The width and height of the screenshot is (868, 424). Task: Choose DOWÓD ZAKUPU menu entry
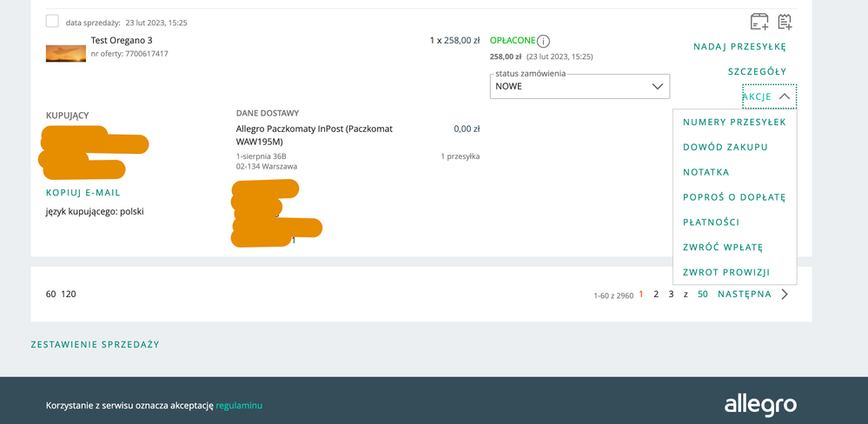point(726,148)
